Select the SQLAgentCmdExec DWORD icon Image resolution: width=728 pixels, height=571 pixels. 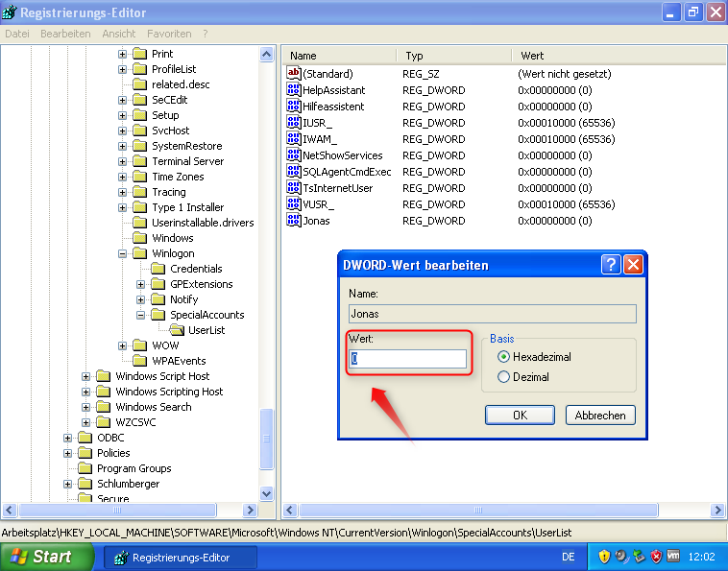pyautogui.click(x=294, y=171)
